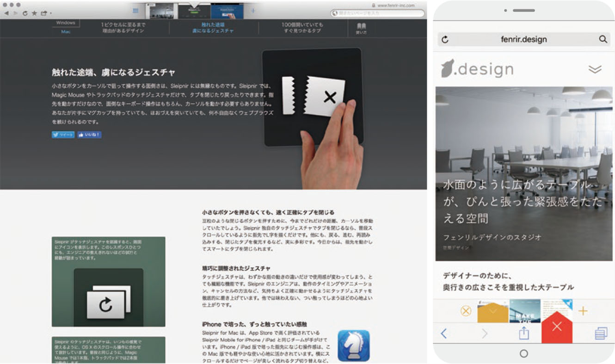Click heading iPhone で培った、ずっと触っていたい感触
Viewport: 615px width, 364px height.
254,324
